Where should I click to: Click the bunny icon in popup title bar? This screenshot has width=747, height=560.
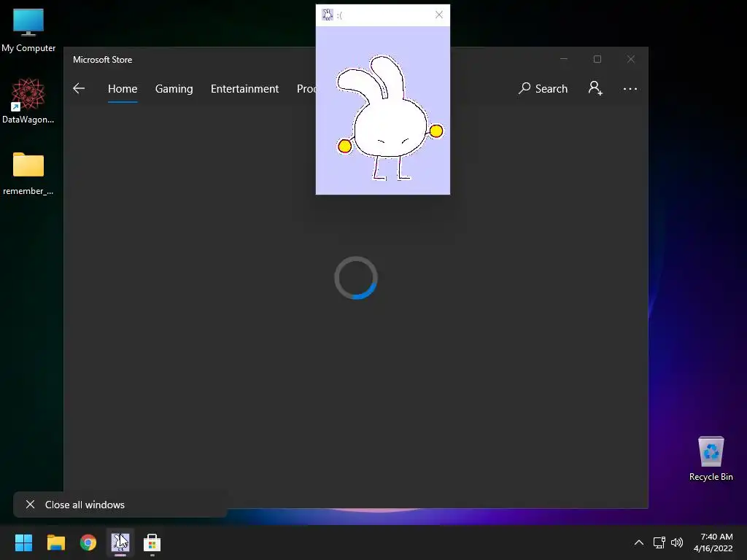point(328,15)
